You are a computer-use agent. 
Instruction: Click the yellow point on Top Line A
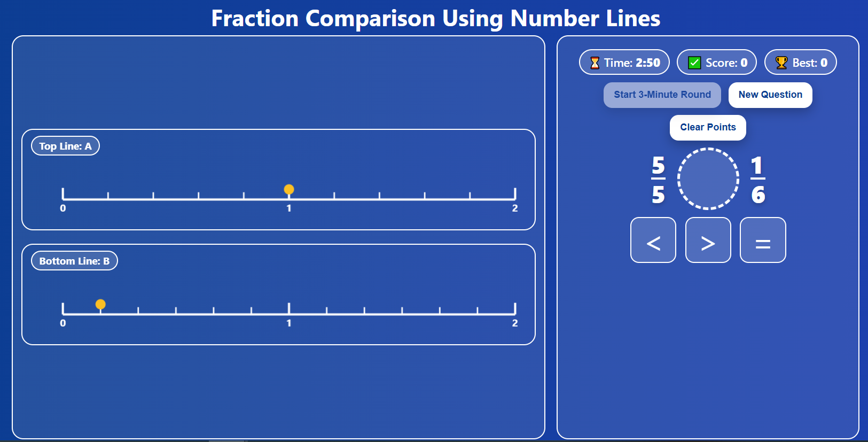pyautogui.click(x=289, y=190)
